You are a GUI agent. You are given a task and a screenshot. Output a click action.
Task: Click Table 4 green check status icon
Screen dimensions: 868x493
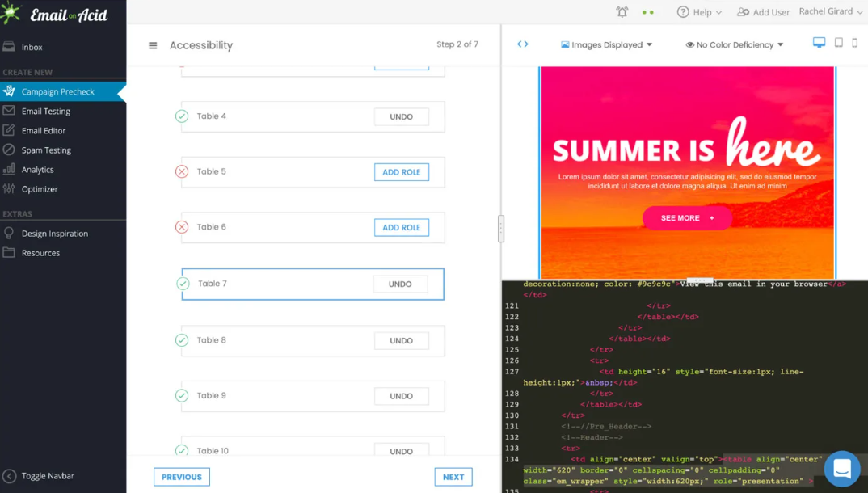(x=182, y=116)
